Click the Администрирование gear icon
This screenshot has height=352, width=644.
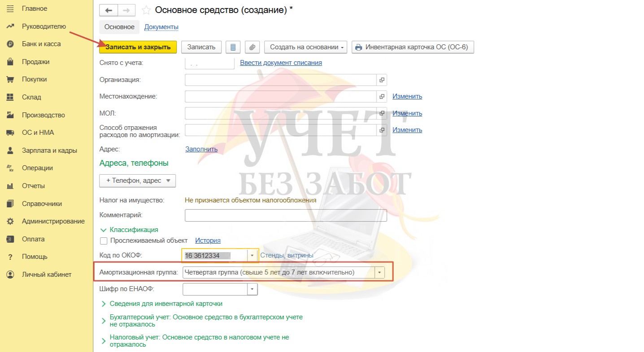[10, 221]
